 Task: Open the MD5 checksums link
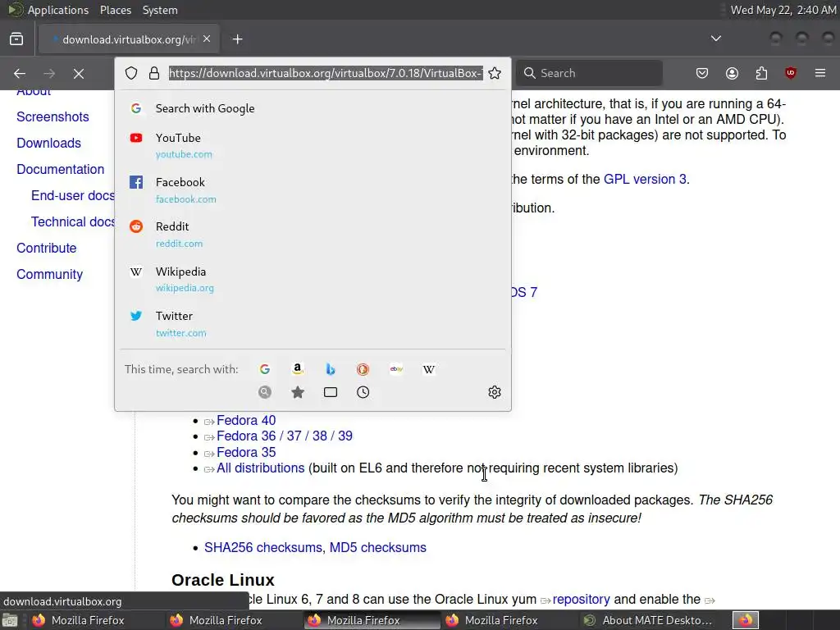377,547
